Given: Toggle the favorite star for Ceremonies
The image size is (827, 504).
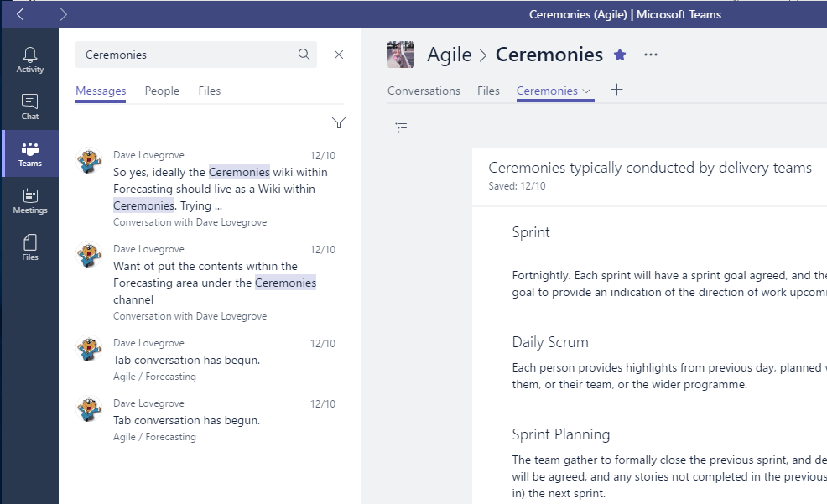Looking at the screenshot, I should (620, 55).
